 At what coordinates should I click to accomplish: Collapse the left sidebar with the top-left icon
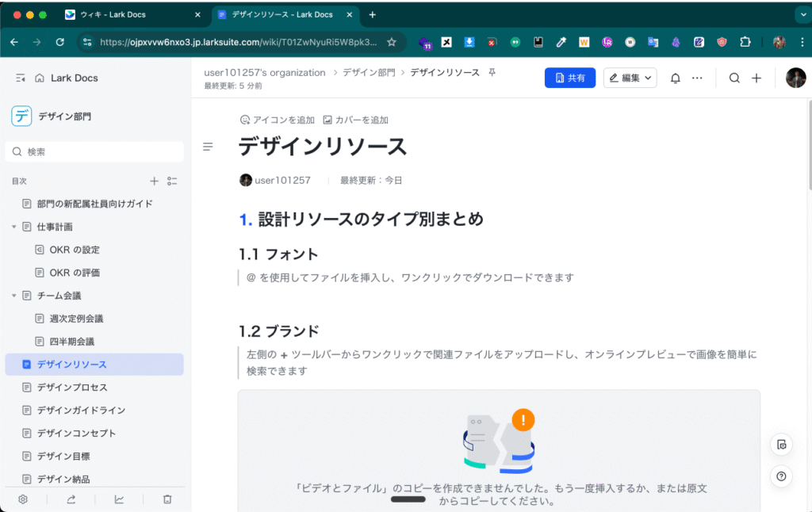21,78
